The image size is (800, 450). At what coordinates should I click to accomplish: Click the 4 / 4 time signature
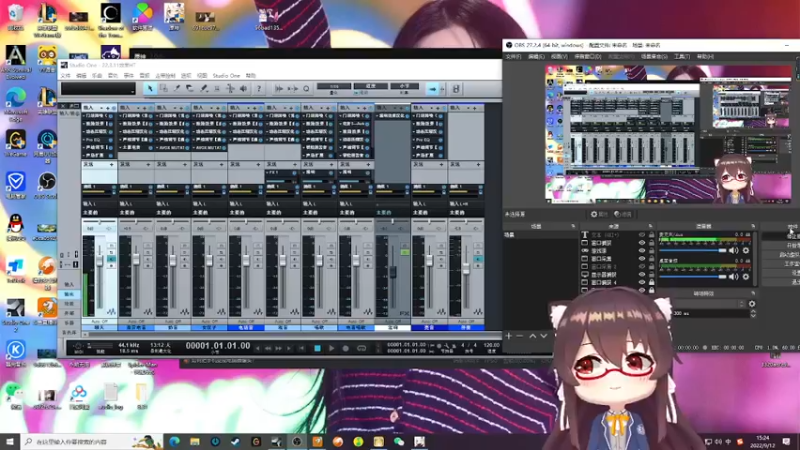point(469,345)
